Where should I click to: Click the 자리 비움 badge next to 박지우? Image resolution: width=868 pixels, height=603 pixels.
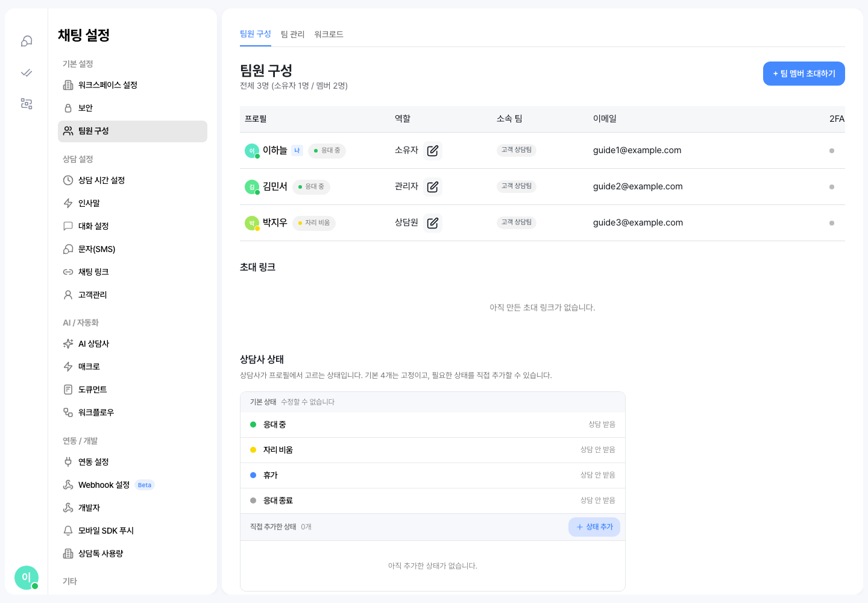[314, 223]
